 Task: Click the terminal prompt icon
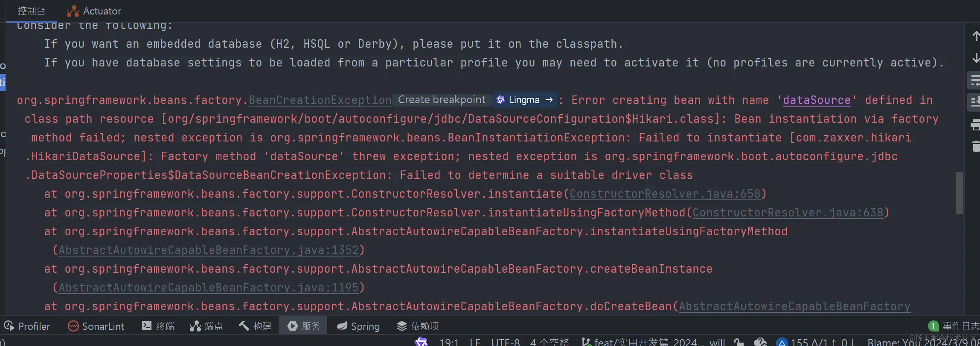[146, 326]
